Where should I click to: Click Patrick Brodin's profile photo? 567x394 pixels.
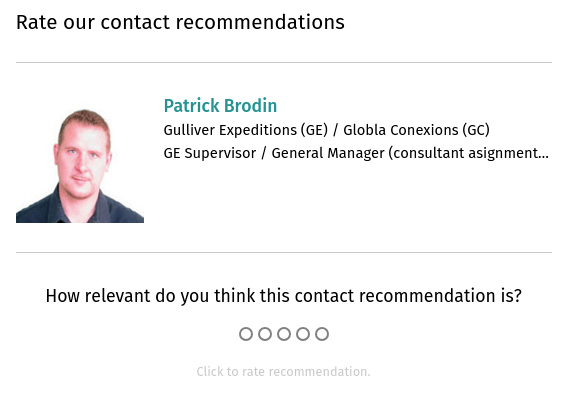[80, 166]
